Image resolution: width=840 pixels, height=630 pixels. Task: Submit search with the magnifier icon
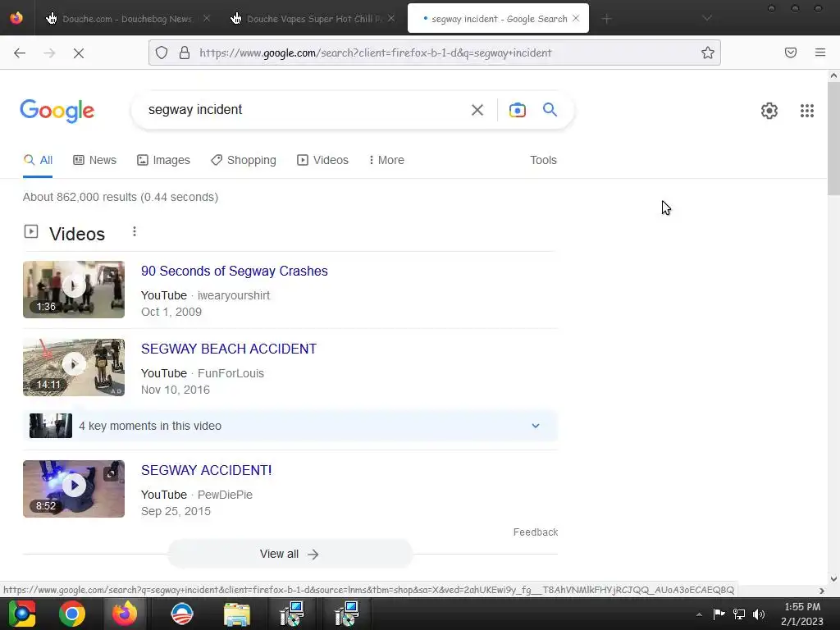550,110
